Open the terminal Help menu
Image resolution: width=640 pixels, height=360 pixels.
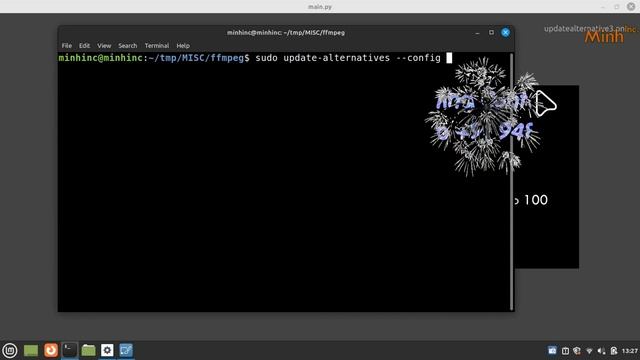183,46
